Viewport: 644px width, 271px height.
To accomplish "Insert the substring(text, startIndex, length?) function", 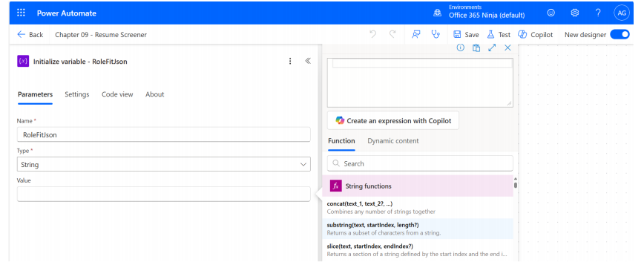I will [x=418, y=229].
